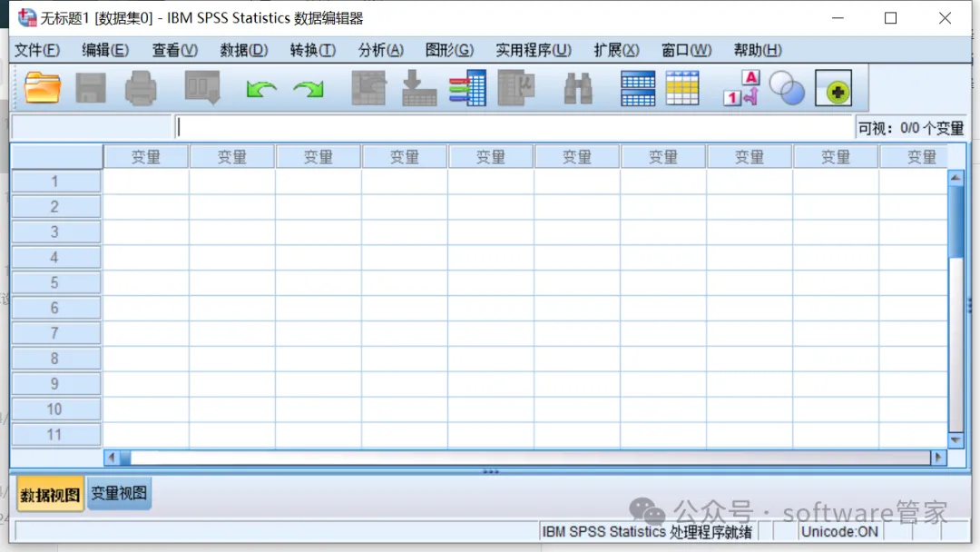Click the 可视: 0/0 个变量 label

911,128
